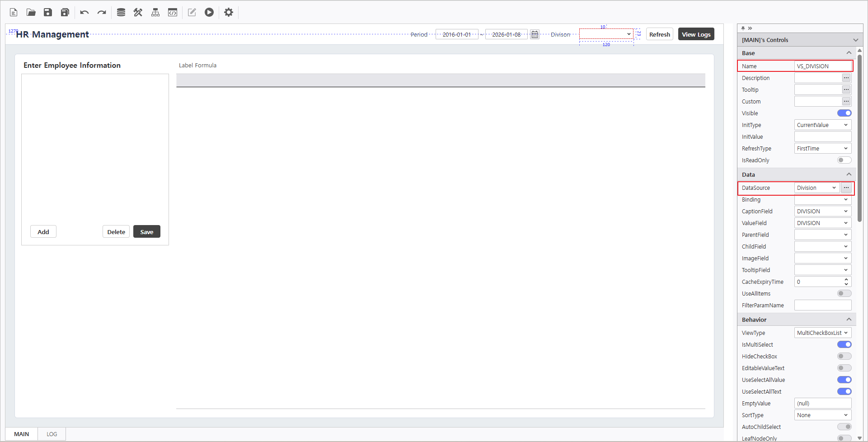The image size is (868, 442).
Task: Open the calendar date picker icon
Action: click(535, 34)
